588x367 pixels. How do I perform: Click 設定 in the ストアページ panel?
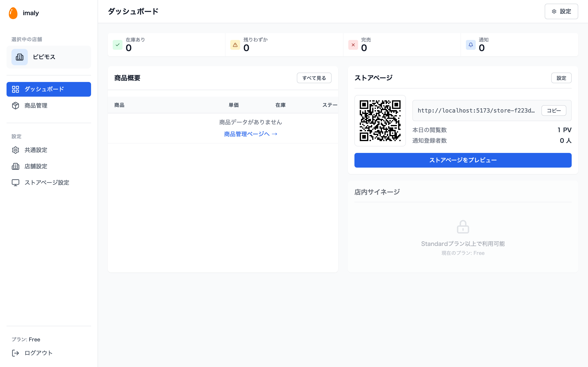tap(561, 78)
